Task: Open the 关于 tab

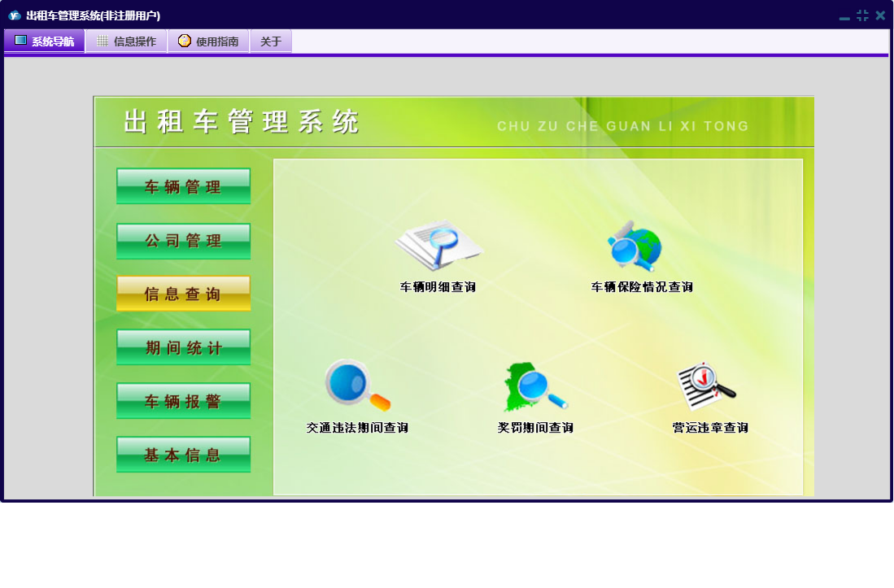Action: tap(271, 41)
